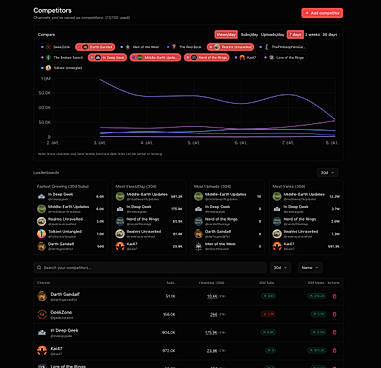Select the 30 days time range

point(330,35)
